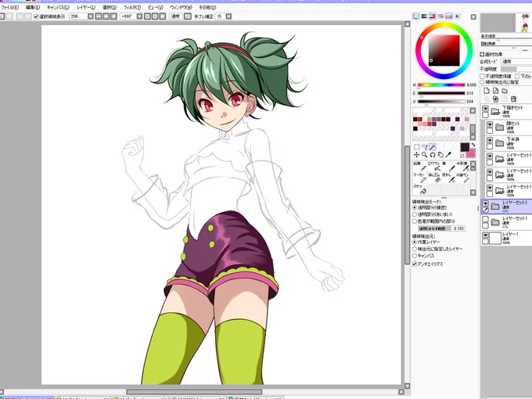
Task: Select the 色差が範囲内の部分 radio option
Action: pos(415,221)
